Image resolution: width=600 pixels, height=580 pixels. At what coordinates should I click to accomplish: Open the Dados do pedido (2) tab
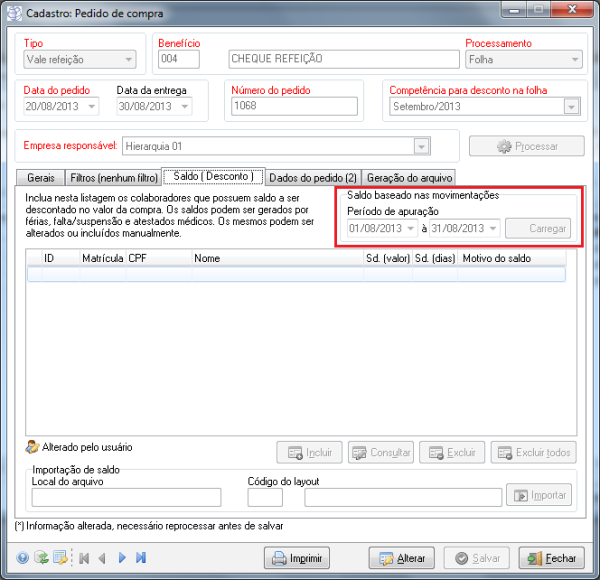[312, 177]
